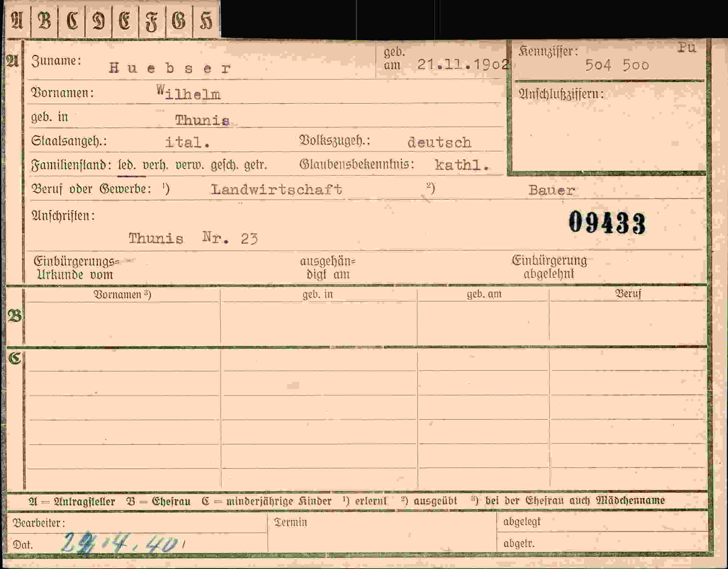Select index tab letter B
This screenshot has height=569, width=728.
pyautogui.click(x=44, y=20)
